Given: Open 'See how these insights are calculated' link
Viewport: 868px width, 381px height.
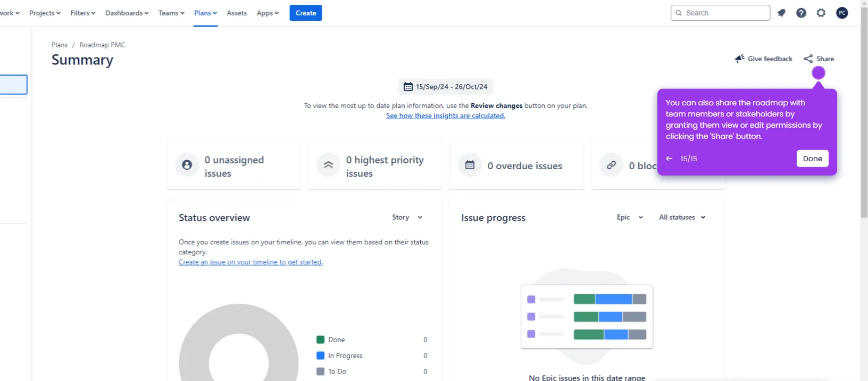Looking at the screenshot, I should point(446,115).
